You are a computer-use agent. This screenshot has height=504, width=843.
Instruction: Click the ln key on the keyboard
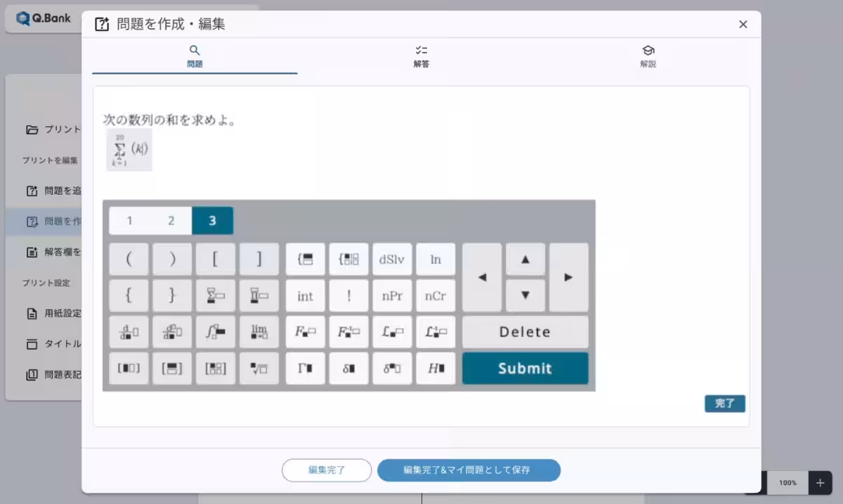pyautogui.click(x=436, y=258)
